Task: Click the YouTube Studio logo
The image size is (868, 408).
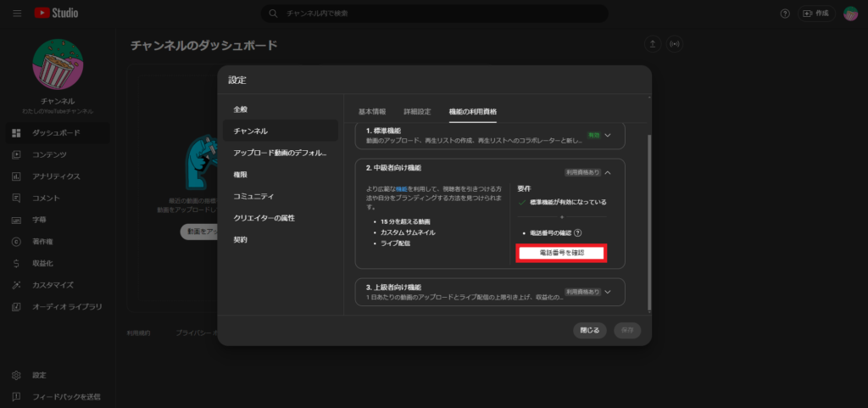Action: [x=56, y=14]
